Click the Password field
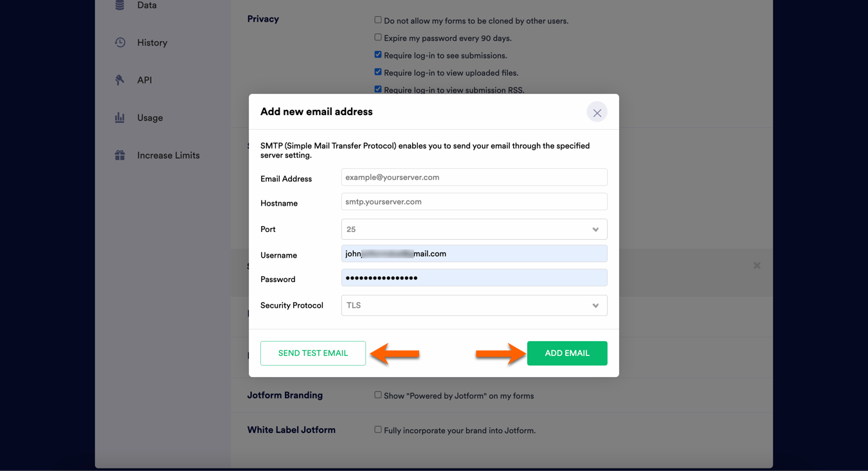Screen dimensions: 868x471 pyautogui.click(x=474, y=278)
